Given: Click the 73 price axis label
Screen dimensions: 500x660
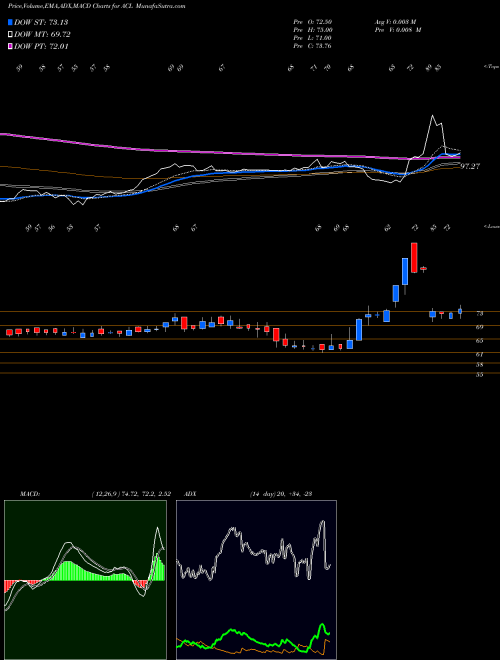Looking at the screenshot, I should [479, 314].
